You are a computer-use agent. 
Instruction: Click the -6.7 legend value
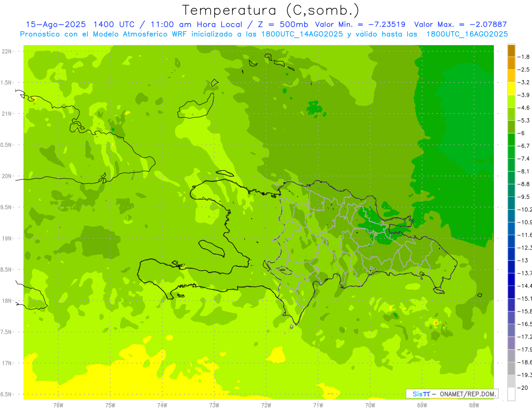(524, 146)
